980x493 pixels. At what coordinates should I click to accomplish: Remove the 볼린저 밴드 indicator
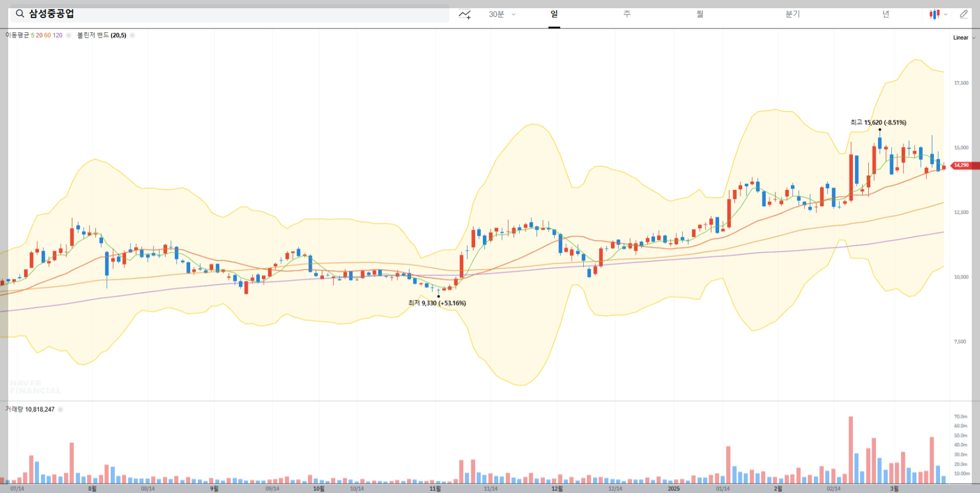pos(132,35)
